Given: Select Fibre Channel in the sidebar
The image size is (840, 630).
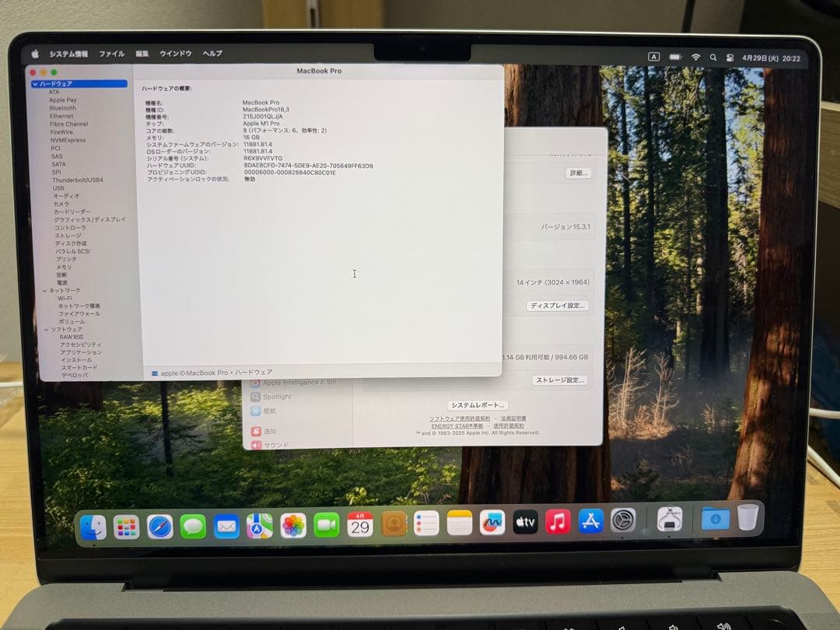Looking at the screenshot, I should [x=69, y=124].
